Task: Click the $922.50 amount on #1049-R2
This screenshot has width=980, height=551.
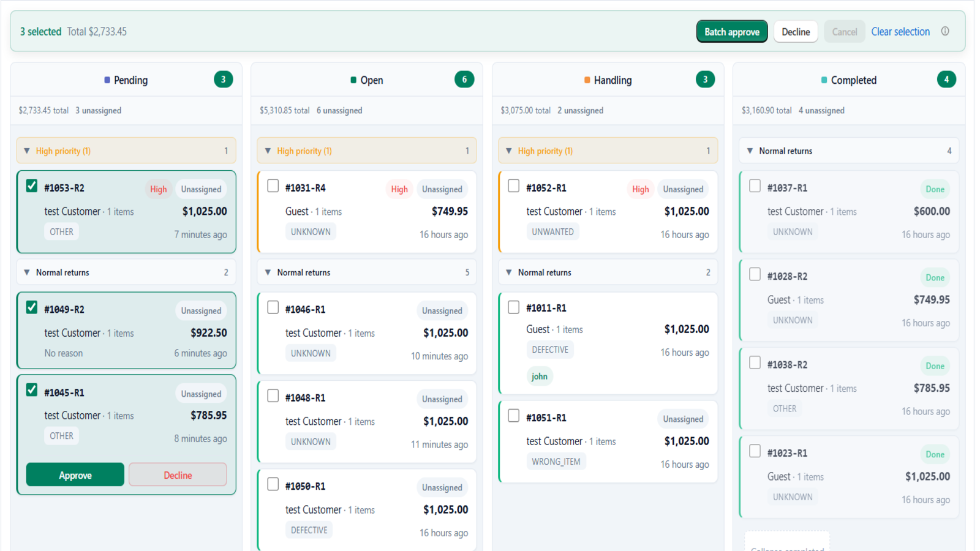Action: click(x=209, y=333)
